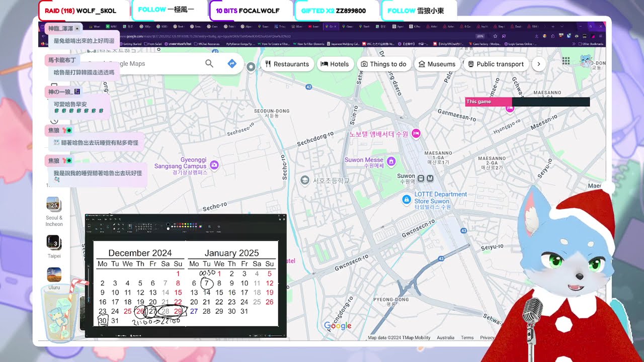Open a new browser tab

553,27
